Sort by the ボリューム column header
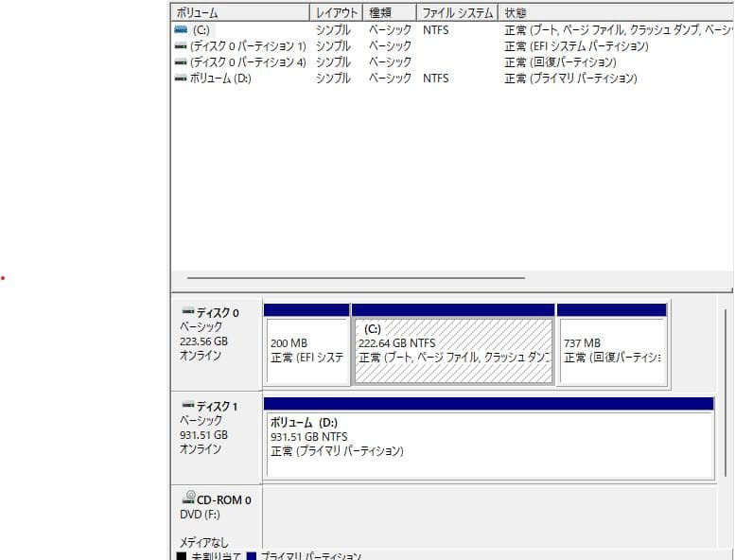The image size is (735, 560). tap(240, 12)
